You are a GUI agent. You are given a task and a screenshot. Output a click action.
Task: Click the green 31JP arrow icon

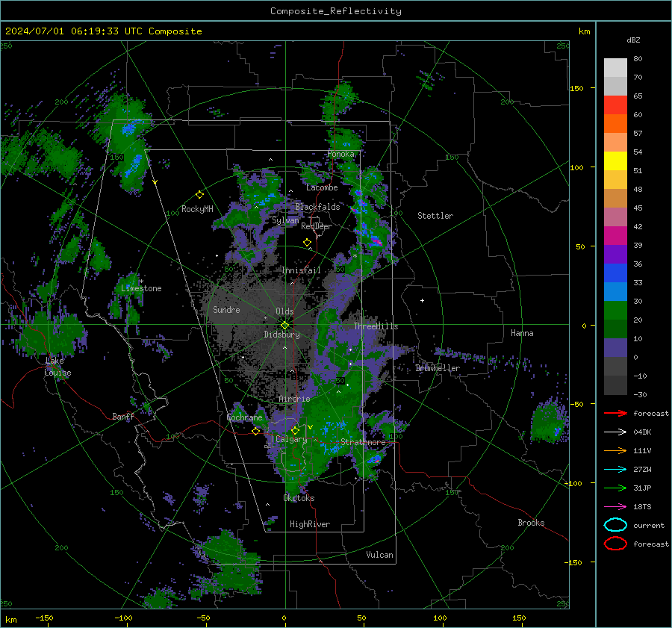coord(615,488)
